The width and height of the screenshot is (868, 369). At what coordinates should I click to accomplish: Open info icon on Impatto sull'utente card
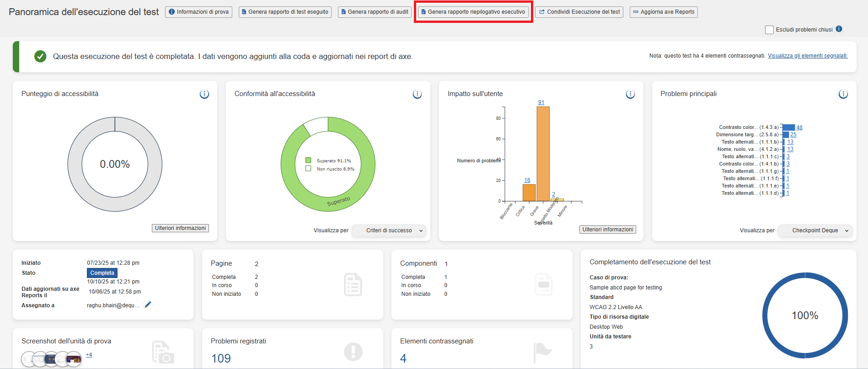click(630, 94)
